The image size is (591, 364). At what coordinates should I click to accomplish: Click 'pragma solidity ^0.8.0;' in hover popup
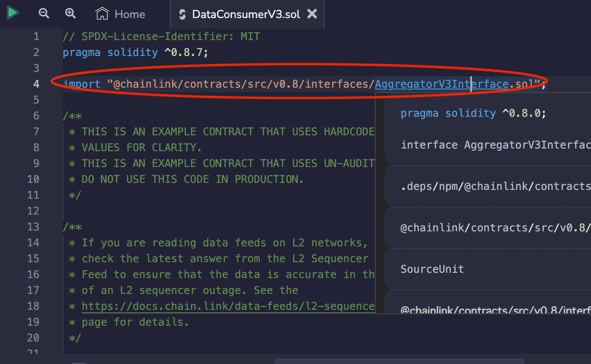click(473, 113)
